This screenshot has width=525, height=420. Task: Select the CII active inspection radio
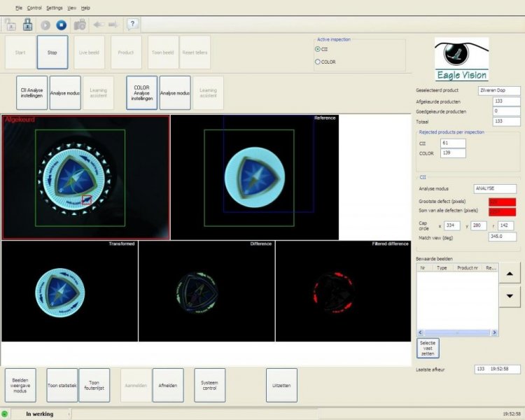pyautogui.click(x=317, y=49)
